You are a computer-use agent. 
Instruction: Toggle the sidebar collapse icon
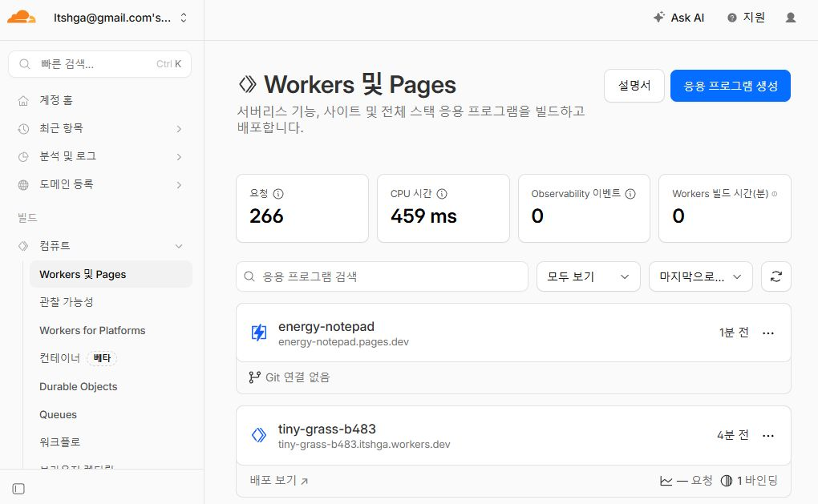pos(18,489)
